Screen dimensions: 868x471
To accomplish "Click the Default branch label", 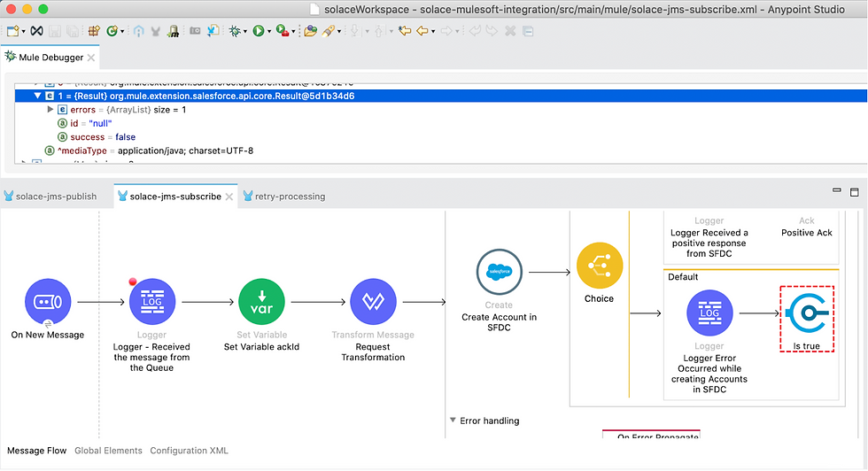I will (x=683, y=277).
